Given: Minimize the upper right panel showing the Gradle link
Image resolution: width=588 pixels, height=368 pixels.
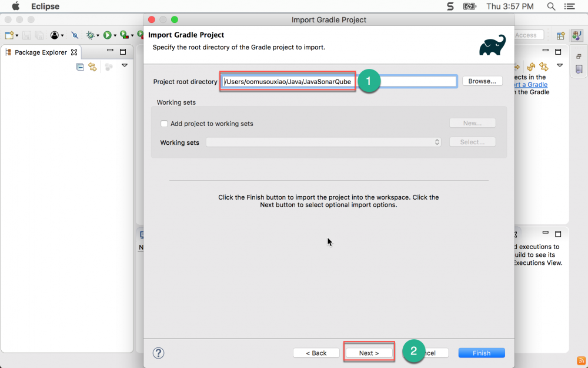Looking at the screenshot, I should pos(546,50).
